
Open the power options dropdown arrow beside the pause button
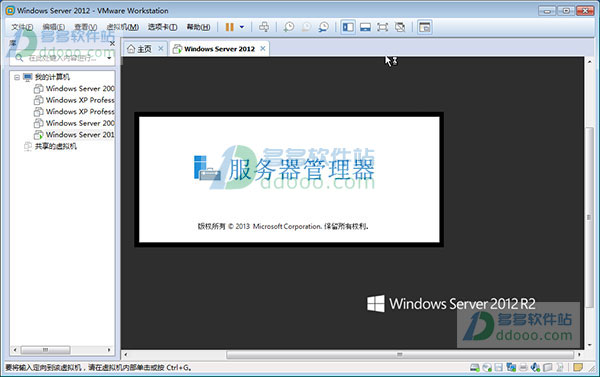click(x=242, y=27)
